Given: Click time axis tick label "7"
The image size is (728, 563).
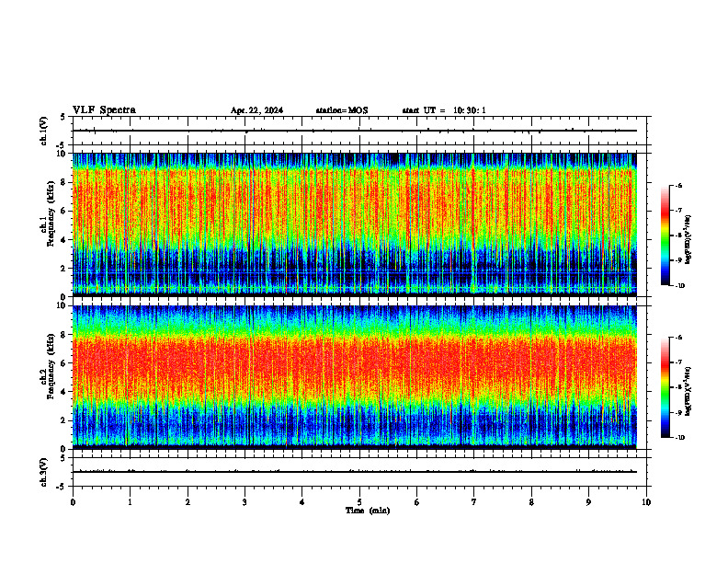Looking at the screenshot, I should (x=474, y=502).
